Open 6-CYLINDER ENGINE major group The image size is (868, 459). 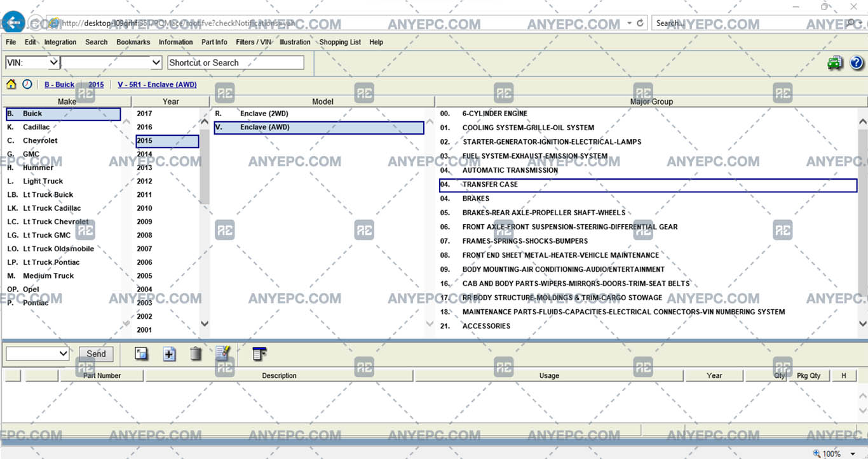pyautogui.click(x=495, y=114)
